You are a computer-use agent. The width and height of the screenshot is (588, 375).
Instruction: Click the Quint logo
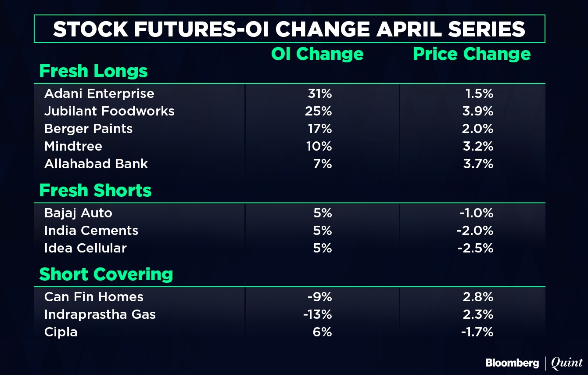pyautogui.click(x=566, y=363)
